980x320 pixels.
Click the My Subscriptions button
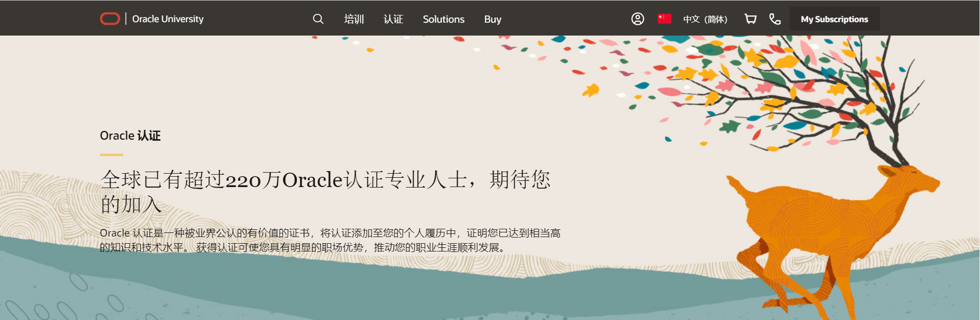pyautogui.click(x=835, y=19)
